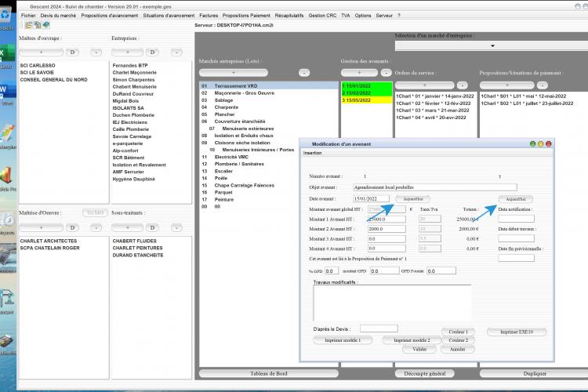Choose the Couleur 1 button
This screenshot has height=392, width=588.
click(x=458, y=332)
